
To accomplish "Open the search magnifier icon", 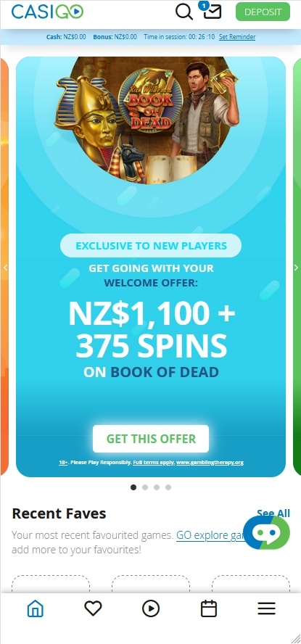I will (x=184, y=12).
